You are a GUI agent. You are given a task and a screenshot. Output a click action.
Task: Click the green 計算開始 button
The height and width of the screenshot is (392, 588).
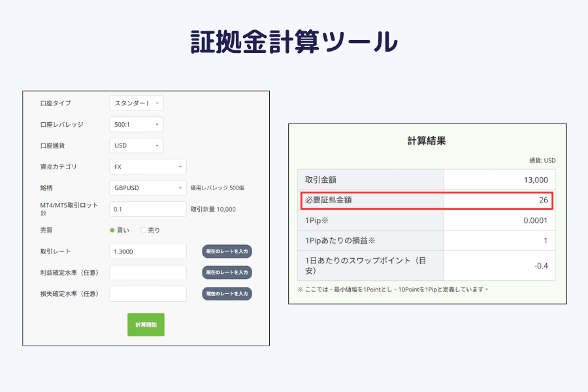pyautogui.click(x=146, y=325)
